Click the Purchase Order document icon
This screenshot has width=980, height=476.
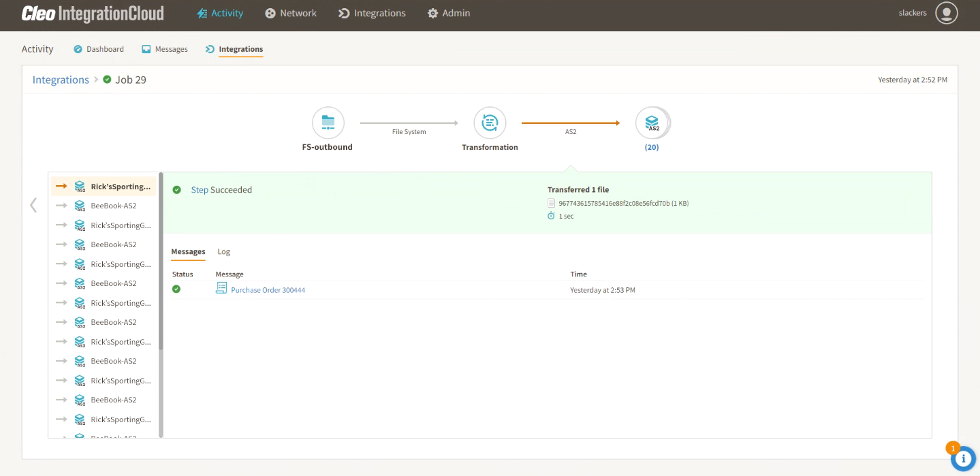coord(221,289)
